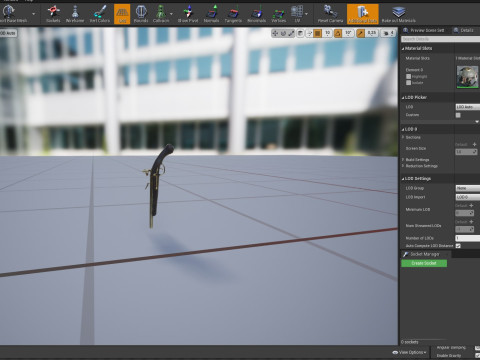Expand Build Settings

[x=403, y=160]
